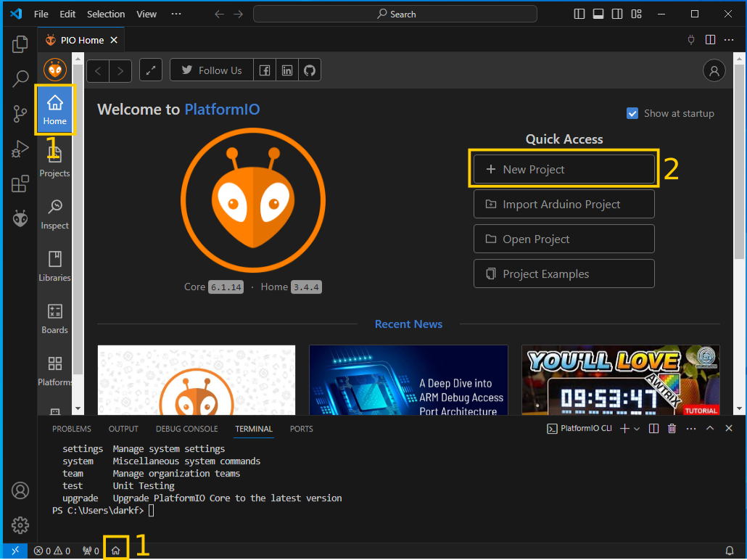
Task: Open ARM Debug Access Port news thumbnail
Action: pos(408,380)
